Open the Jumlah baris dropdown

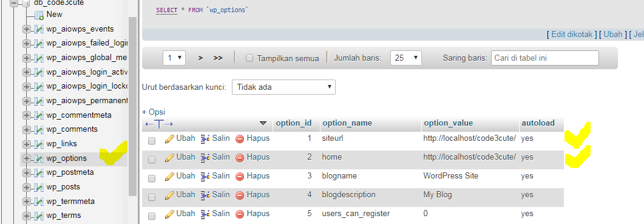click(x=406, y=58)
